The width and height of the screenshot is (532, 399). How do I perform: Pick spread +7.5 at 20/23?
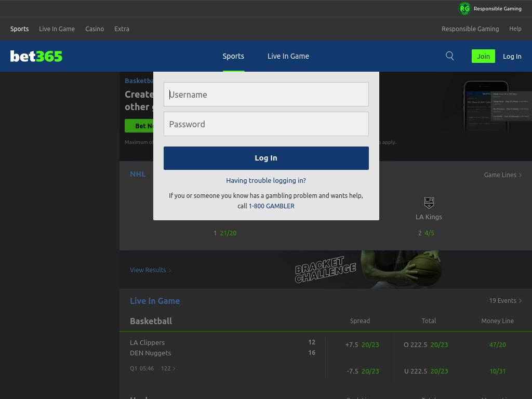coord(362,345)
